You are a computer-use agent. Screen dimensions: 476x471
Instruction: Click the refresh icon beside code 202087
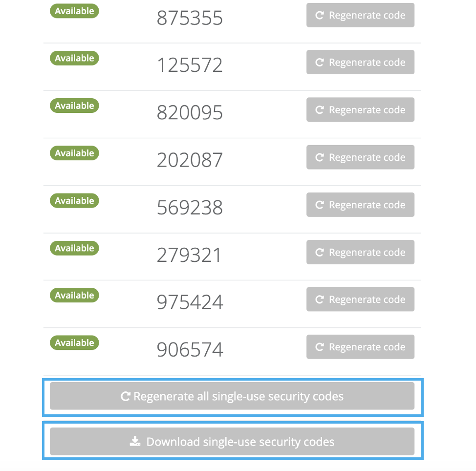coord(320,157)
